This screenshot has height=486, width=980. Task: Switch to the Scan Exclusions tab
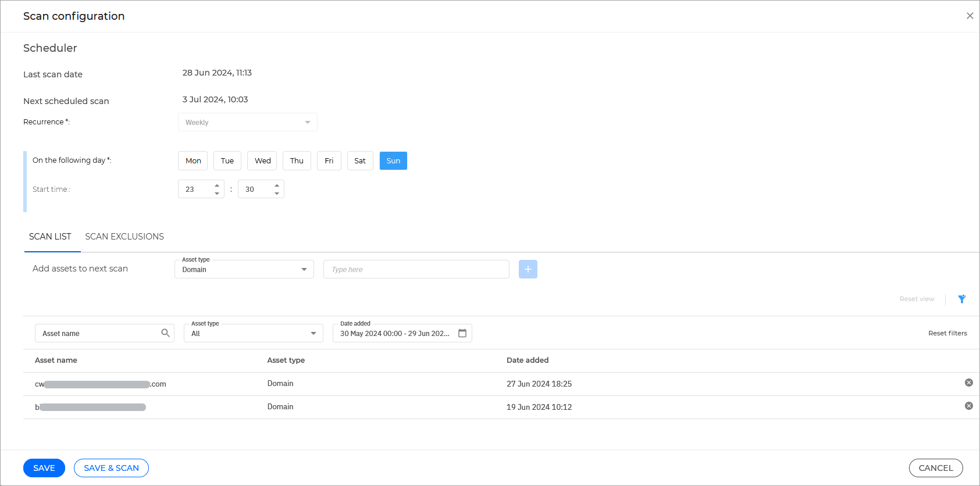click(x=124, y=237)
